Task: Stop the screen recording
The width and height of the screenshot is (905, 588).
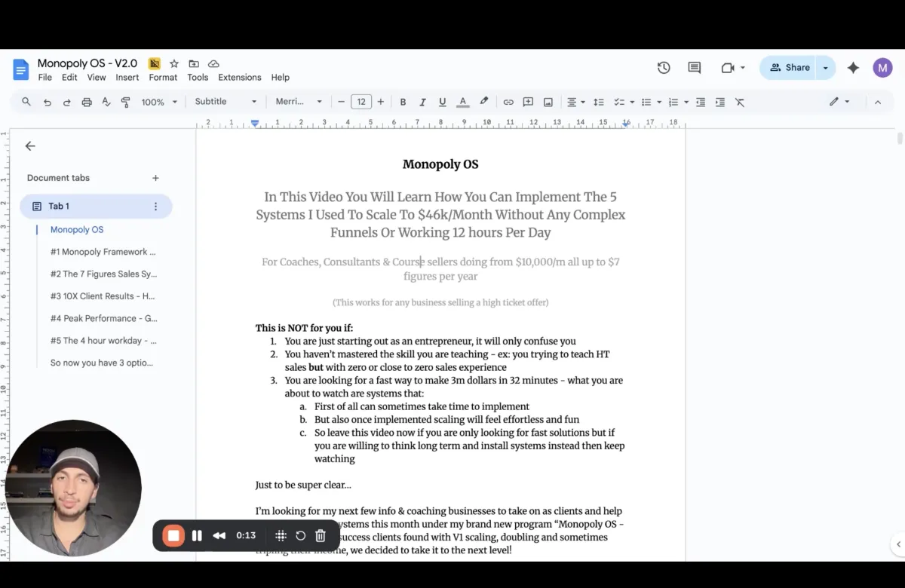Action: [x=173, y=536]
